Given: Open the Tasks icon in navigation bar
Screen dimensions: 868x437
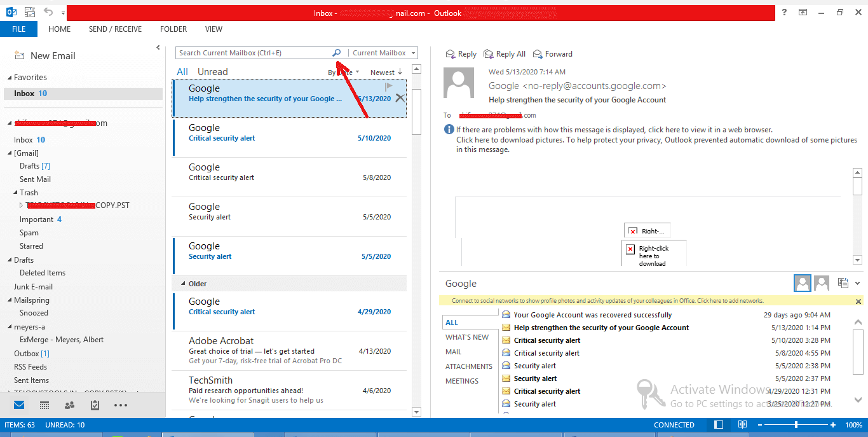Looking at the screenshot, I should [x=95, y=405].
